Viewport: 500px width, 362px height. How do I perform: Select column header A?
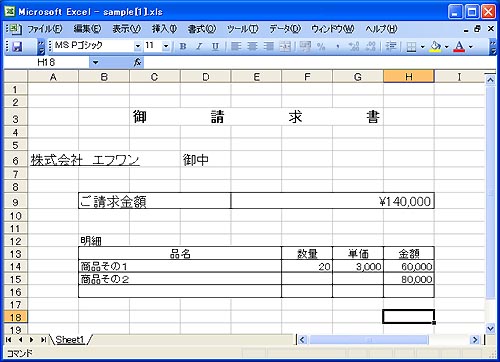[53, 77]
